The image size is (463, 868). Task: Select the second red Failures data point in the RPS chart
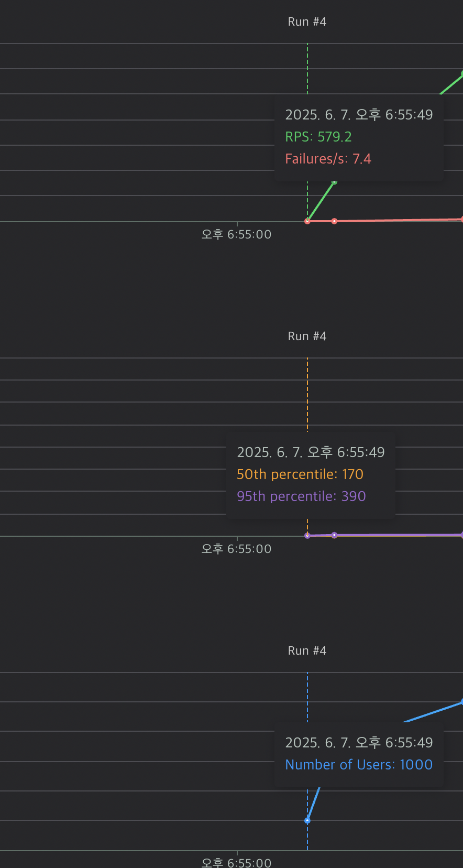point(334,221)
